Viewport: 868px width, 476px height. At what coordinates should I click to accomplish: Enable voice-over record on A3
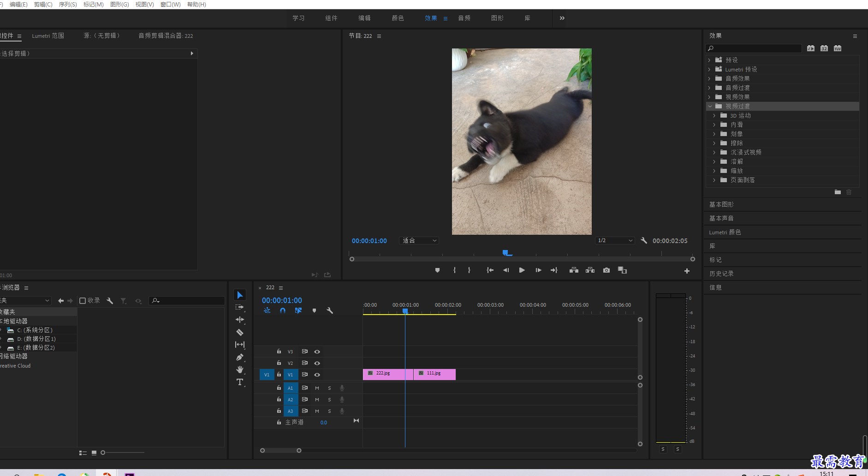342,411
